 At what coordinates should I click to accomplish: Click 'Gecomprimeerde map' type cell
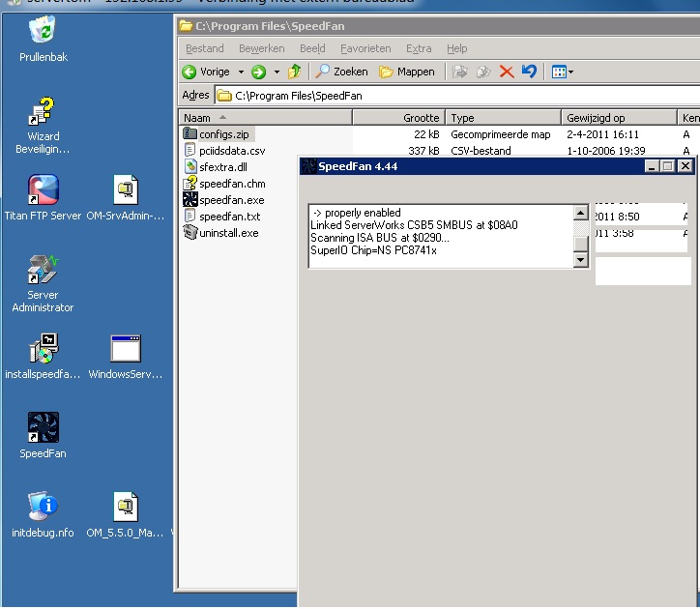coord(501,134)
